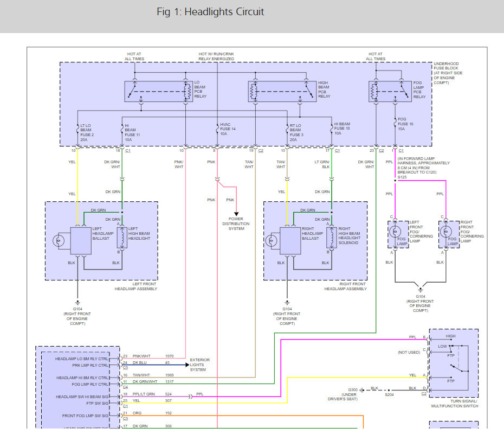Select the 'LT LO BEAM FUSE 2 20A' label

click(87, 132)
